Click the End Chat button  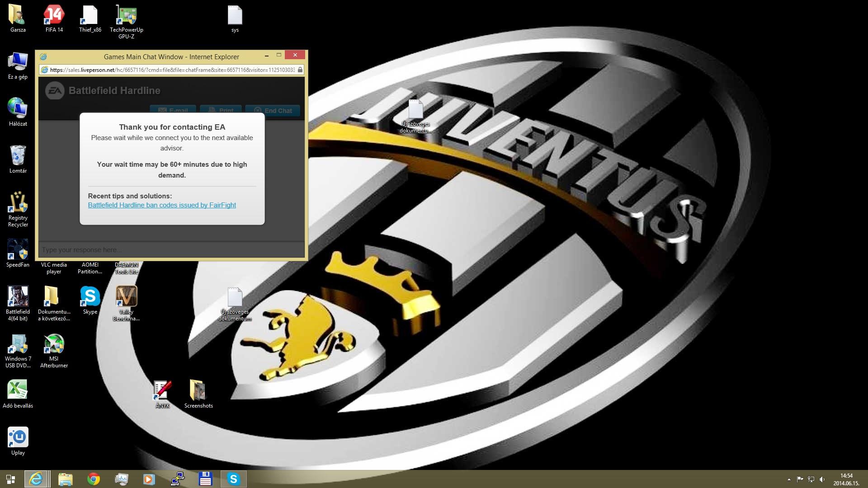click(x=273, y=110)
